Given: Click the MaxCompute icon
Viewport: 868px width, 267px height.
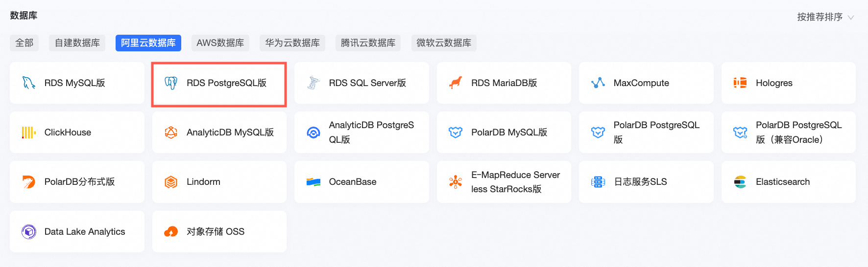Looking at the screenshot, I should 598,83.
